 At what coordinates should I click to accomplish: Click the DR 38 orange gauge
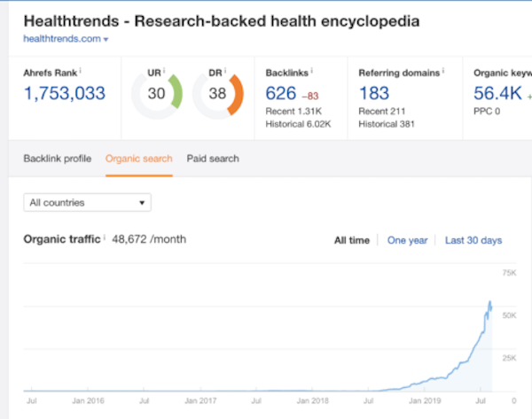pyautogui.click(x=218, y=94)
